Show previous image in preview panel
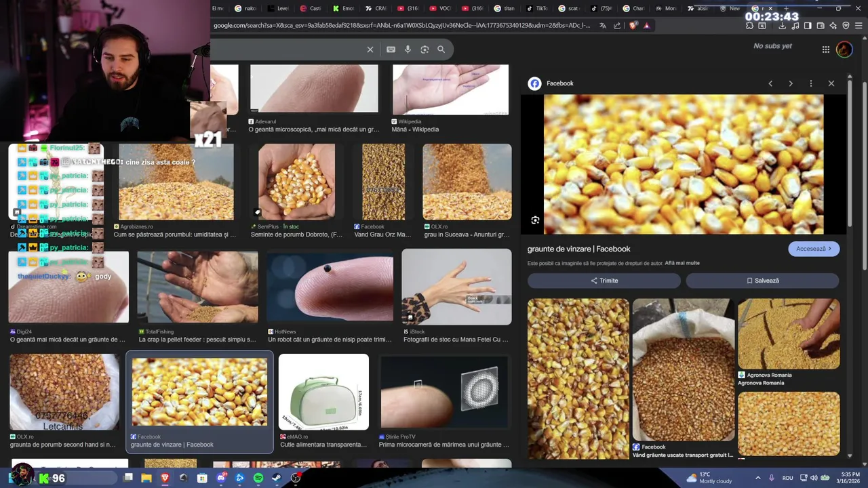868x488 pixels. pos(770,83)
